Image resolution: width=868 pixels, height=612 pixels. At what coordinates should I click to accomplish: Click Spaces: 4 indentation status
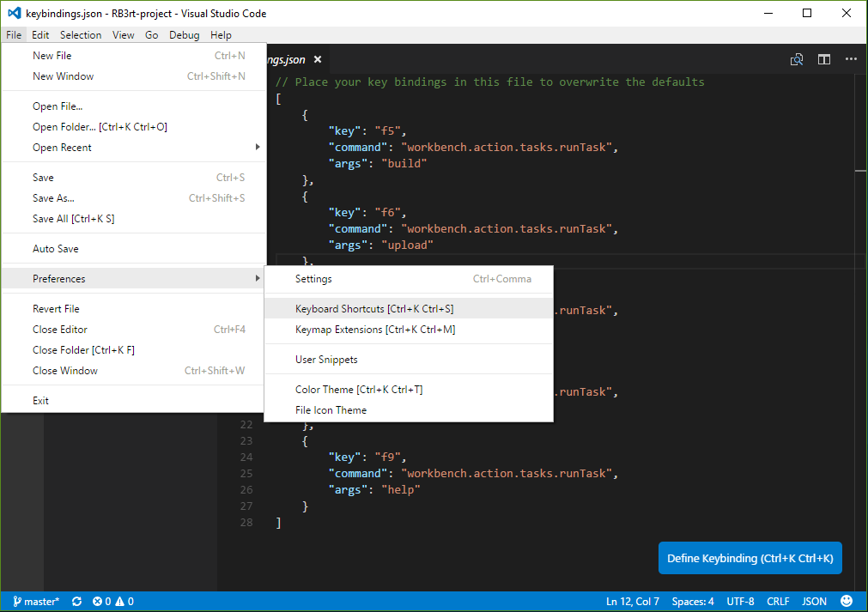(x=693, y=602)
